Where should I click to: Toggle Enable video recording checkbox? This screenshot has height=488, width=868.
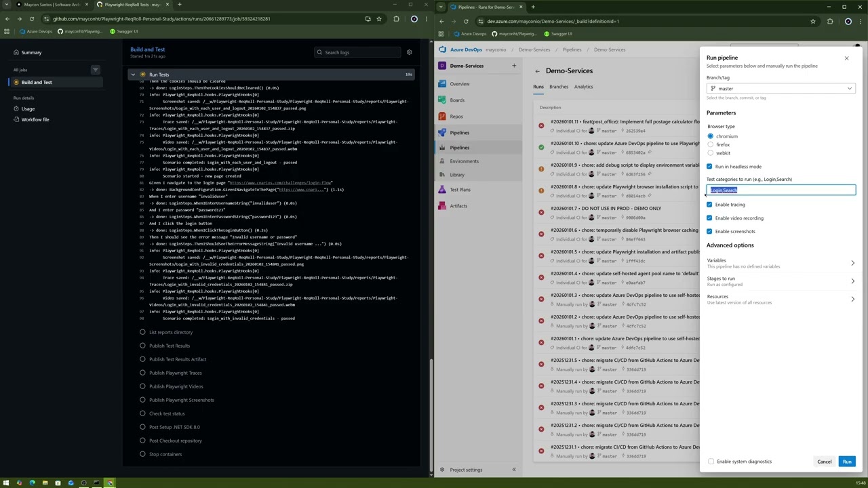coord(709,218)
